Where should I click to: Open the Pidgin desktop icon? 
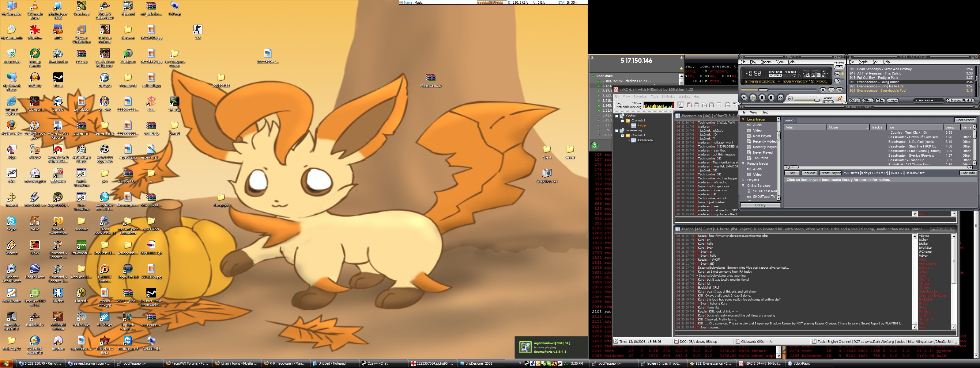(11, 152)
